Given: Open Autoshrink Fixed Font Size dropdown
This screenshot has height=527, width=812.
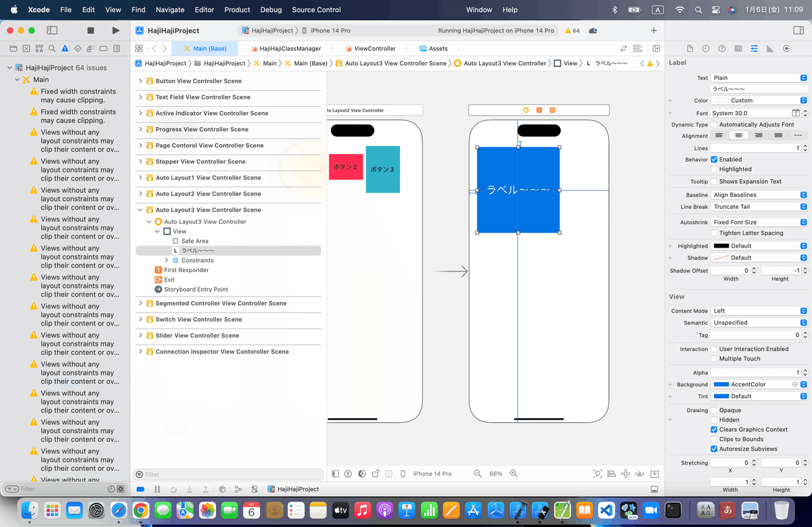Looking at the screenshot, I should click(759, 222).
